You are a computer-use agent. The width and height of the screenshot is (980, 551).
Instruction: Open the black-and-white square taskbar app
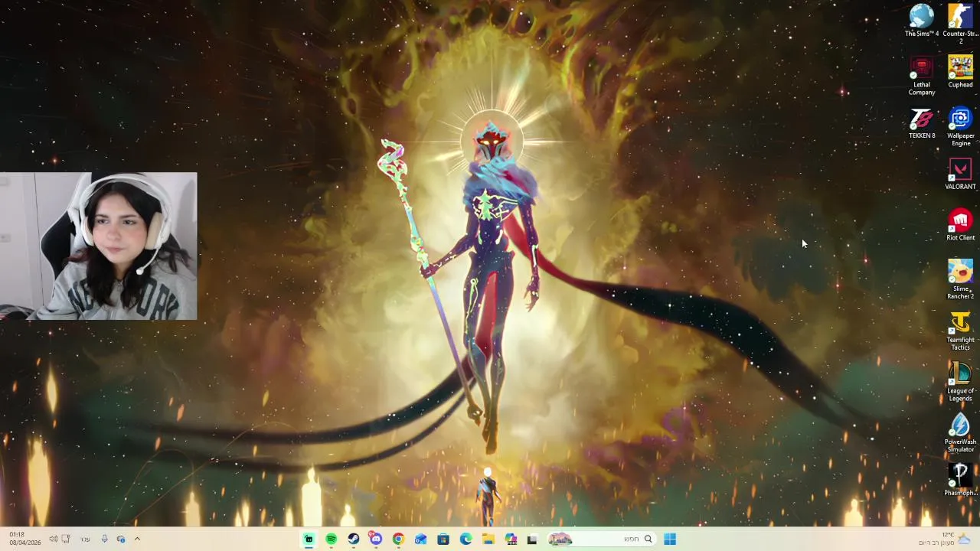pos(532,540)
